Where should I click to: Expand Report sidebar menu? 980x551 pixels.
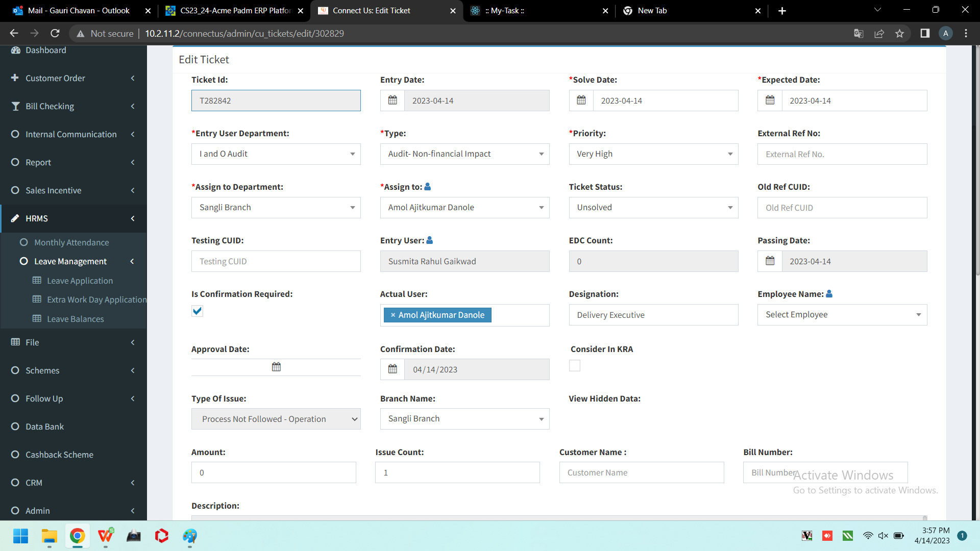click(x=73, y=162)
